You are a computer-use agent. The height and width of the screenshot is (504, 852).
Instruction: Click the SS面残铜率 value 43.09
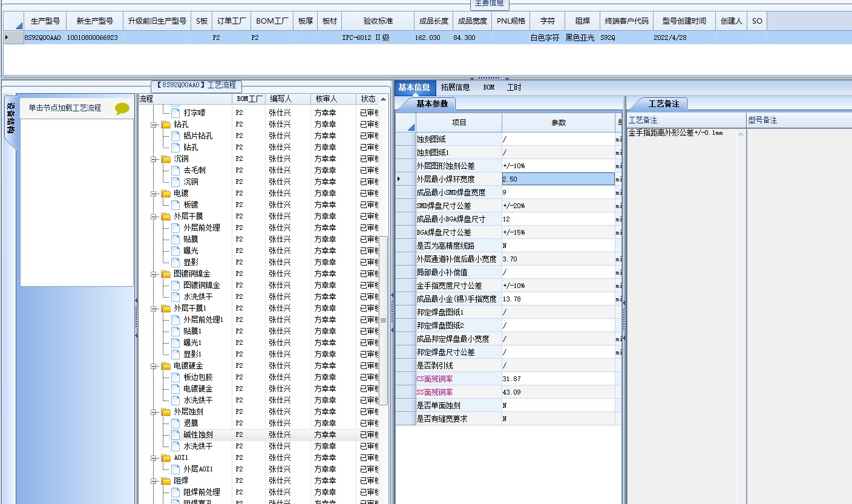pos(558,392)
